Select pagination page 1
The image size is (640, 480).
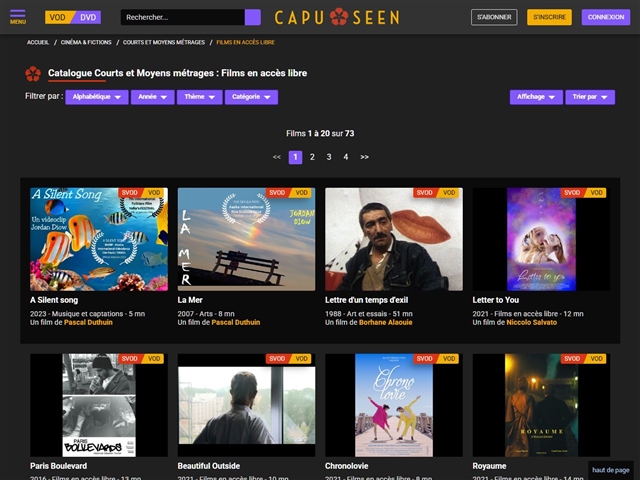tap(296, 157)
